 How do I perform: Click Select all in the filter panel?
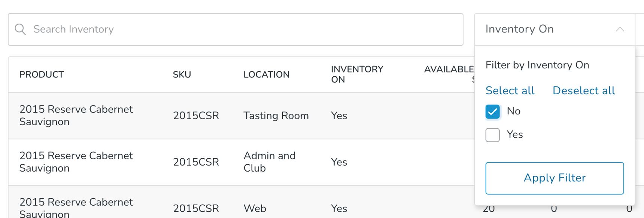pyautogui.click(x=510, y=90)
